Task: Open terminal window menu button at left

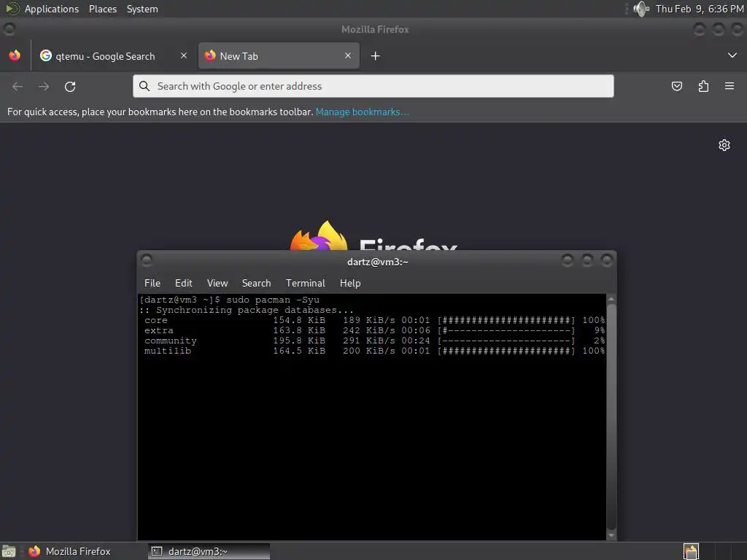Action: (x=147, y=260)
